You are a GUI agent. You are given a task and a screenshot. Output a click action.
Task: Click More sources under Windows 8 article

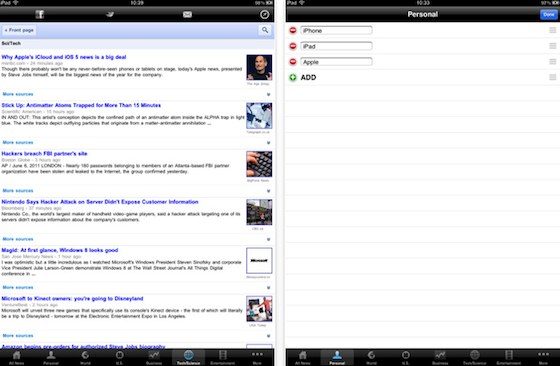(x=18, y=287)
